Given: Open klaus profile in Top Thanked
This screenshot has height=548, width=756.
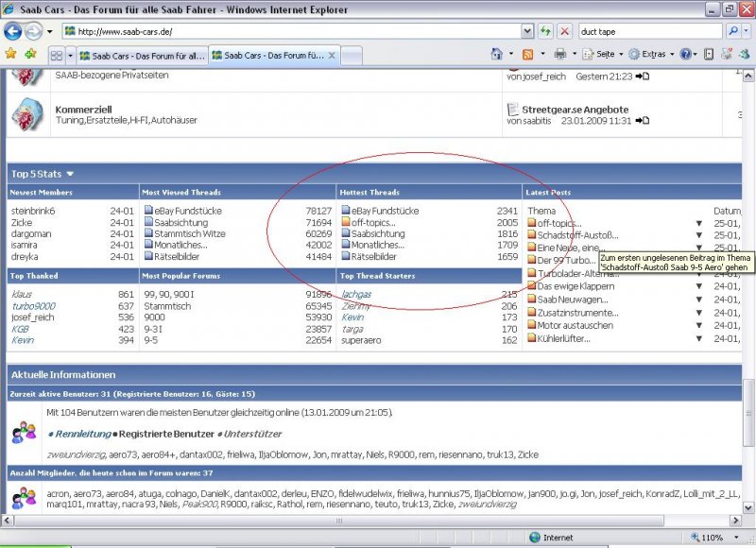Looking at the screenshot, I should [22, 294].
